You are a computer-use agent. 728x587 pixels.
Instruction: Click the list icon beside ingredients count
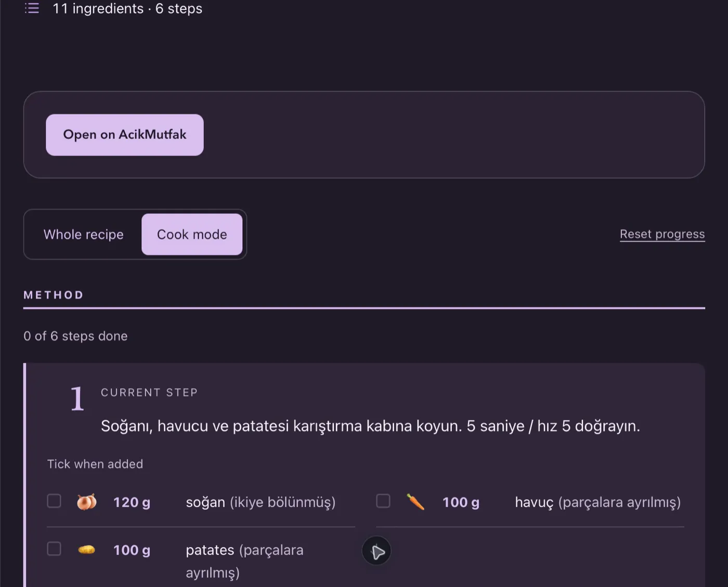tap(32, 8)
